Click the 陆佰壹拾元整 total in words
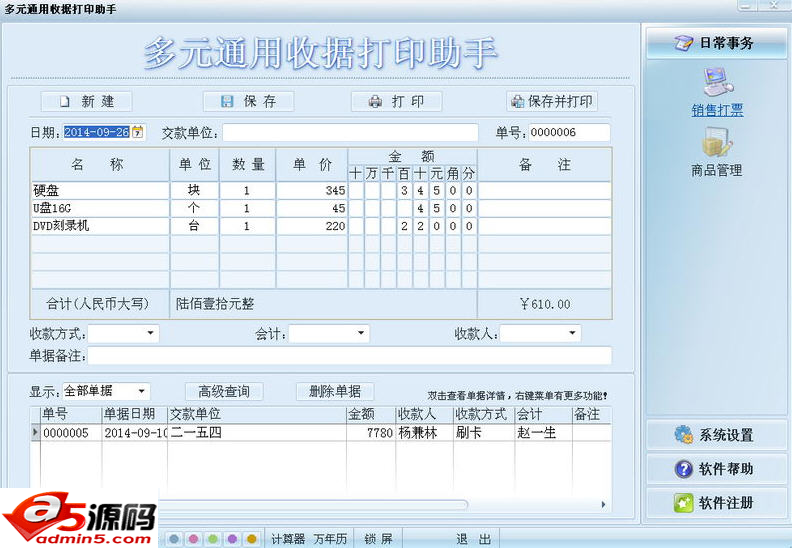Viewport: 792px width, 548px height. (215, 304)
